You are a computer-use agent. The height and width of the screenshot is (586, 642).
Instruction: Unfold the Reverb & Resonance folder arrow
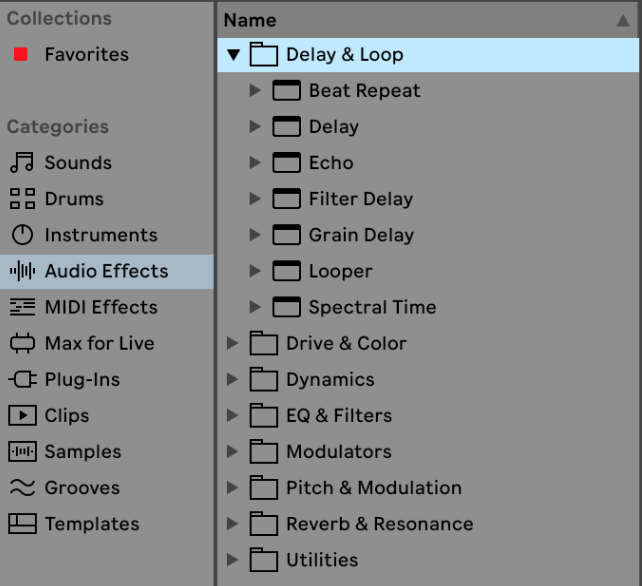(233, 524)
